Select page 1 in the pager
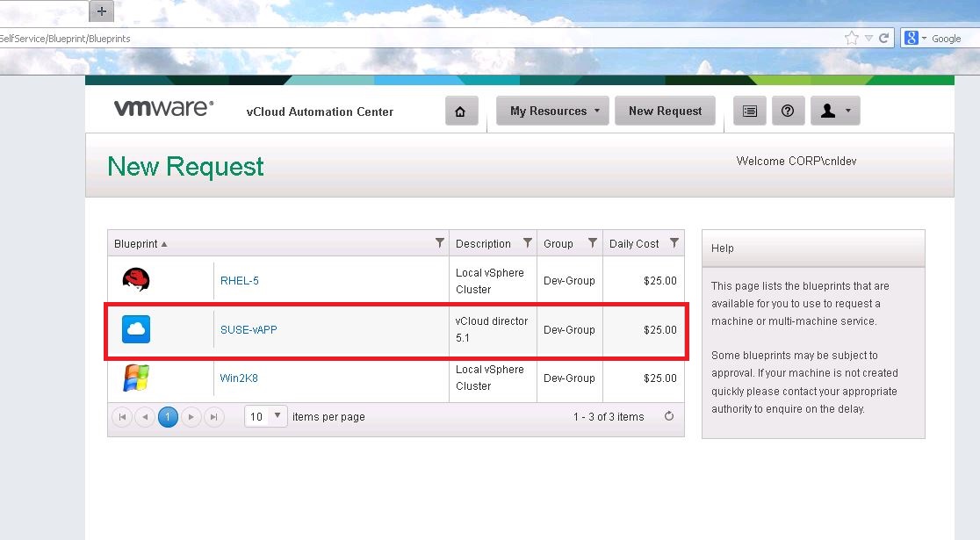This screenshot has width=980, height=540. click(168, 417)
